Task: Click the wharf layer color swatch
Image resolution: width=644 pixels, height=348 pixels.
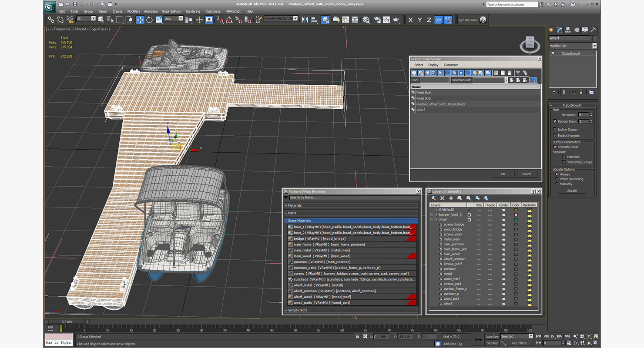Action: click(516, 220)
